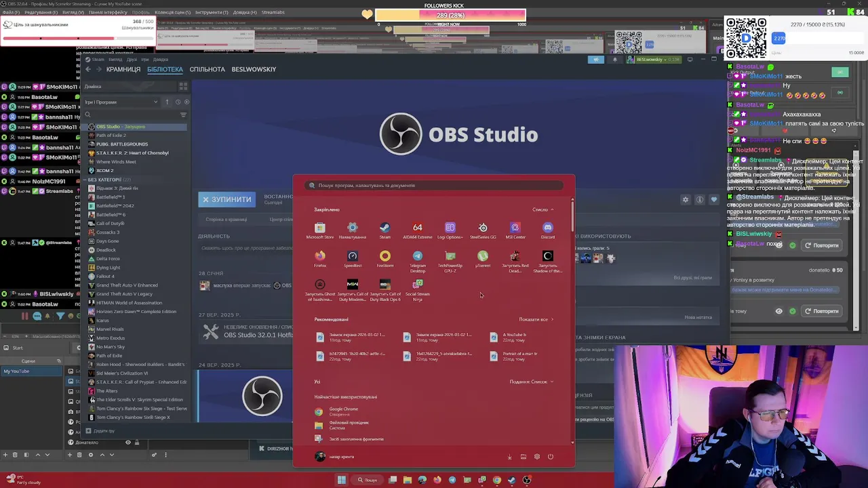Click the ЗУПИНИТИ button for OBS Studio
The image size is (868, 488).
point(227,199)
